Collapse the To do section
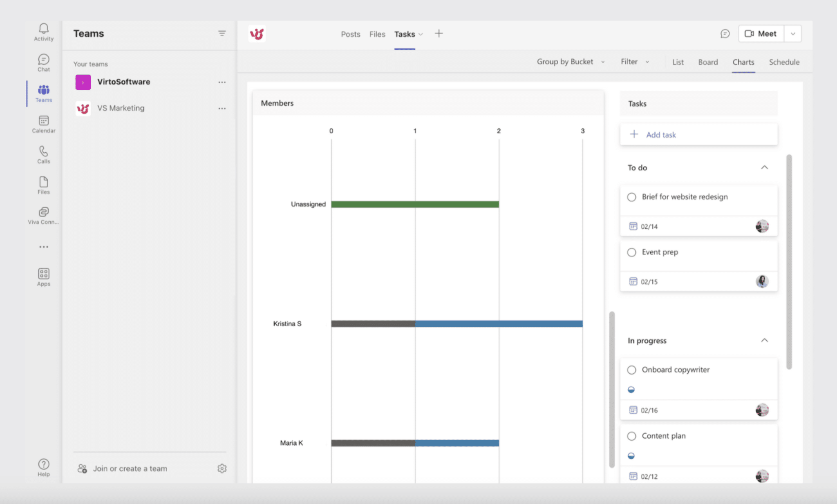 coord(764,167)
